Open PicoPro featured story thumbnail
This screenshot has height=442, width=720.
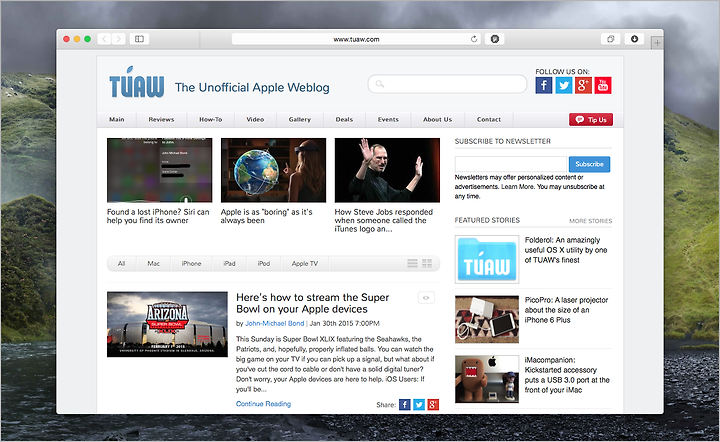487,319
